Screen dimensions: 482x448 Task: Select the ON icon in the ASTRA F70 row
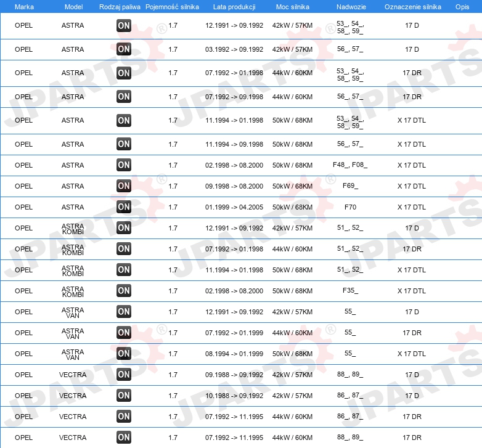124,207
